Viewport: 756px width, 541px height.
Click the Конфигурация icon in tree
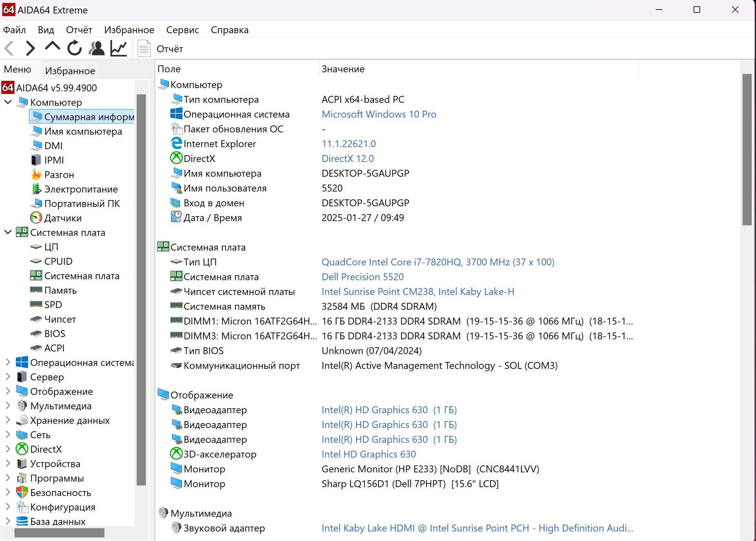click(22, 507)
